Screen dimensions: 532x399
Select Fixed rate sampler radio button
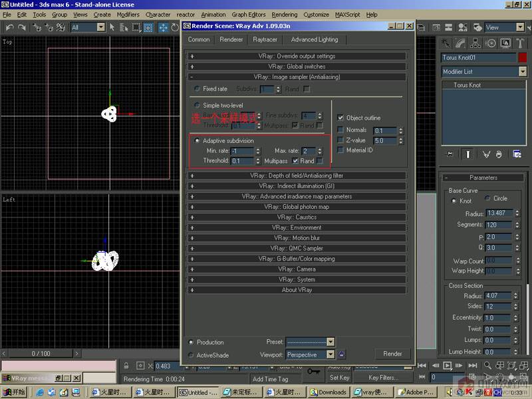coord(197,88)
